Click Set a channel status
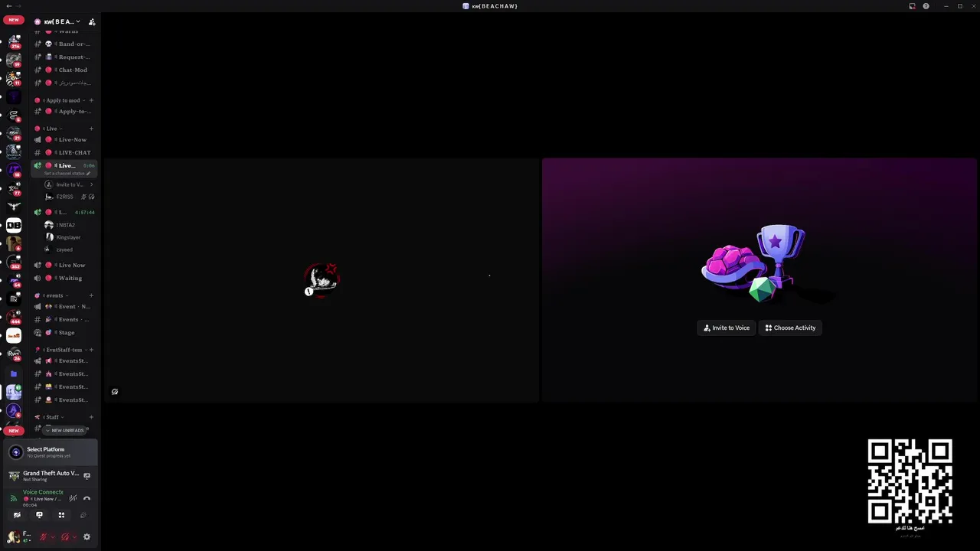980x551 pixels. (x=67, y=174)
